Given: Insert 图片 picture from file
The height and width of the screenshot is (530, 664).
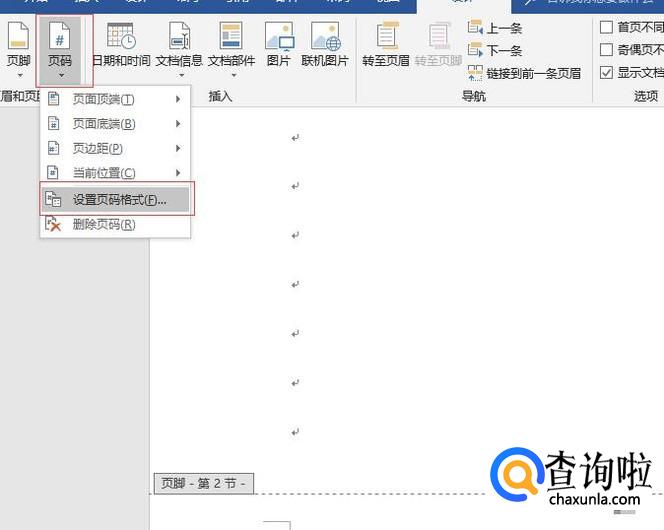Looking at the screenshot, I should click(x=279, y=44).
